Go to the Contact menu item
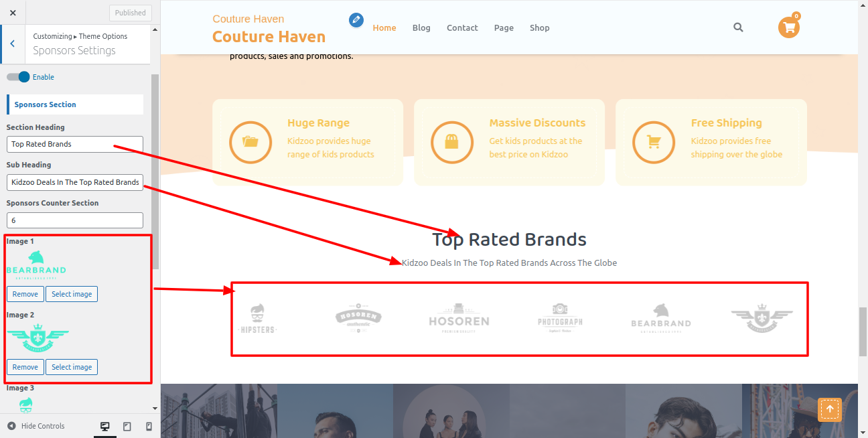The image size is (868, 438). (462, 28)
